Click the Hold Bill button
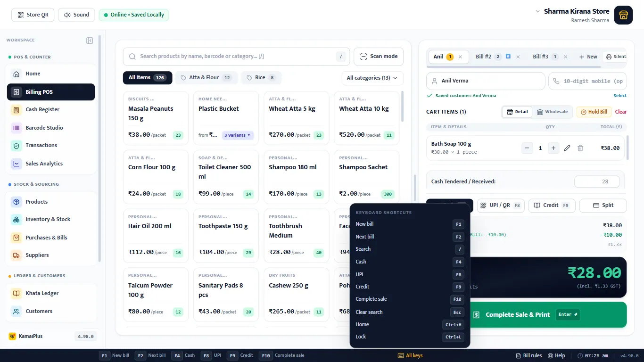 [594, 112]
